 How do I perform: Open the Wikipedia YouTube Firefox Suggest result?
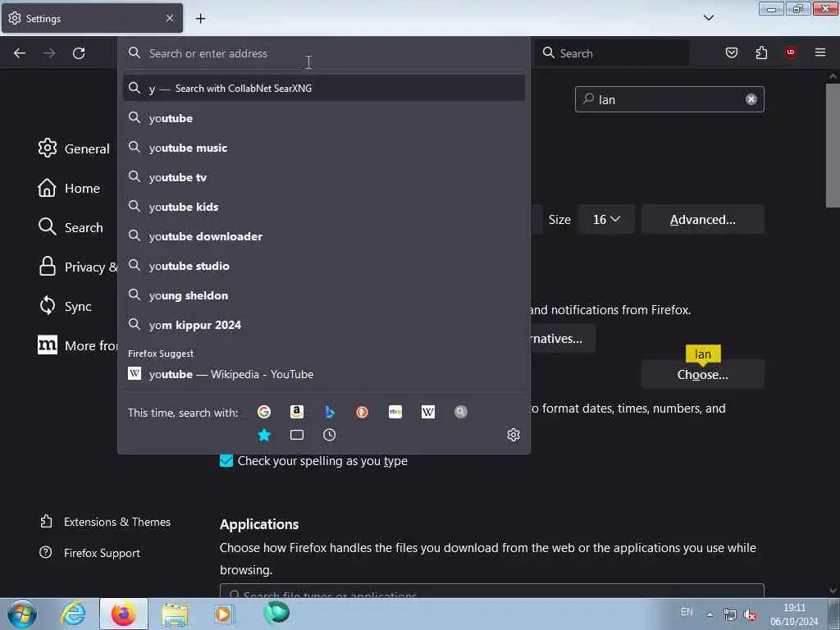(323, 374)
